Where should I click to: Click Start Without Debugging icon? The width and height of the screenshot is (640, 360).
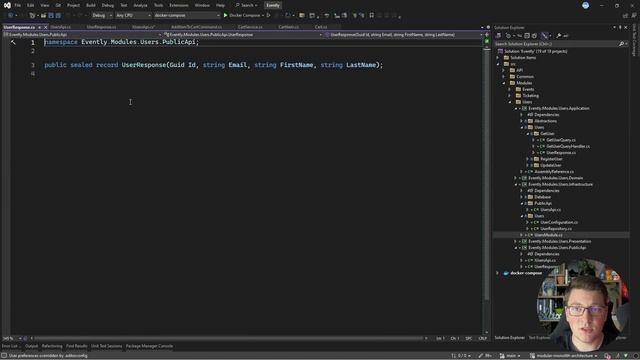[x=268, y=15]
